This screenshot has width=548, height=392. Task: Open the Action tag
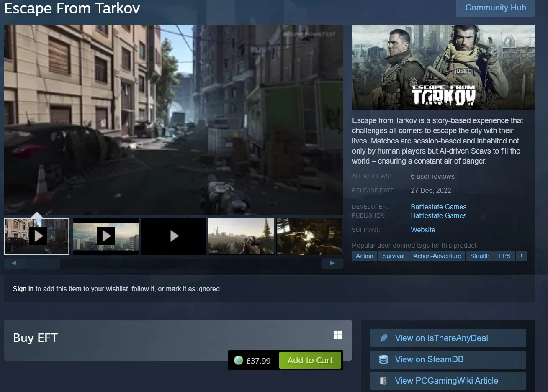click(x=365, y=256)
